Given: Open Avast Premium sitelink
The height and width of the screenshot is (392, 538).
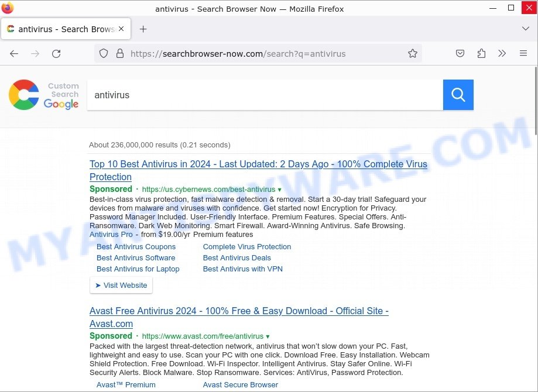Looking at the screenshot, I should click(x=126, y=385).
